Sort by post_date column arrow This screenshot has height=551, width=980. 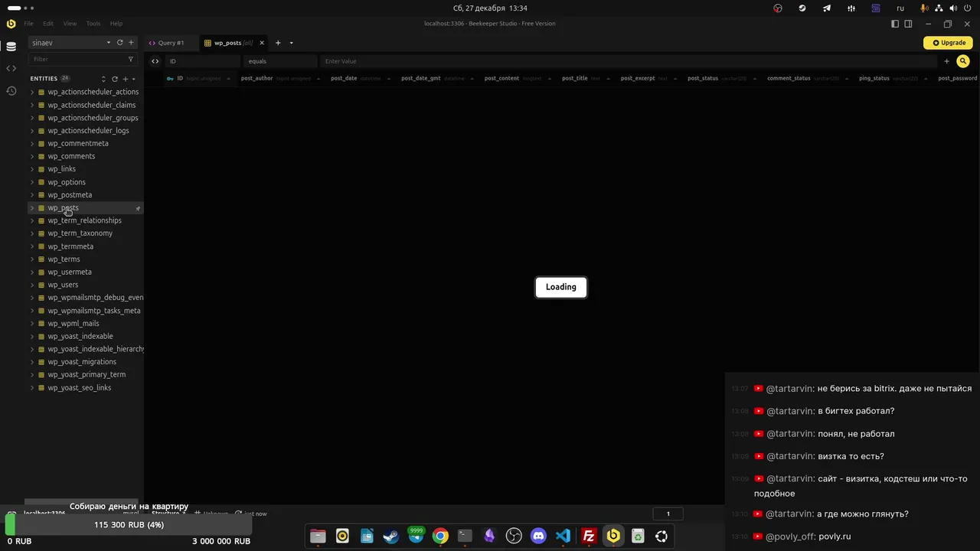[390, 79]
